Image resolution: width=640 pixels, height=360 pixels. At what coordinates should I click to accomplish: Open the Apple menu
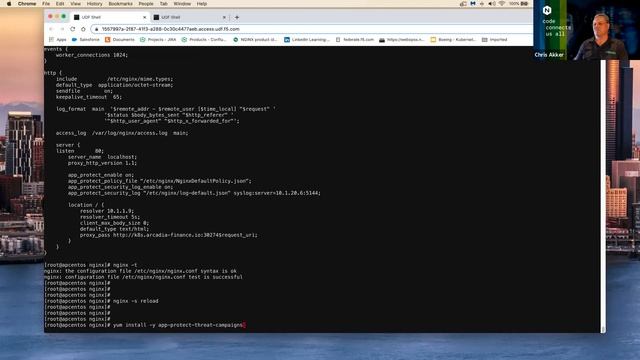(9, 4)
